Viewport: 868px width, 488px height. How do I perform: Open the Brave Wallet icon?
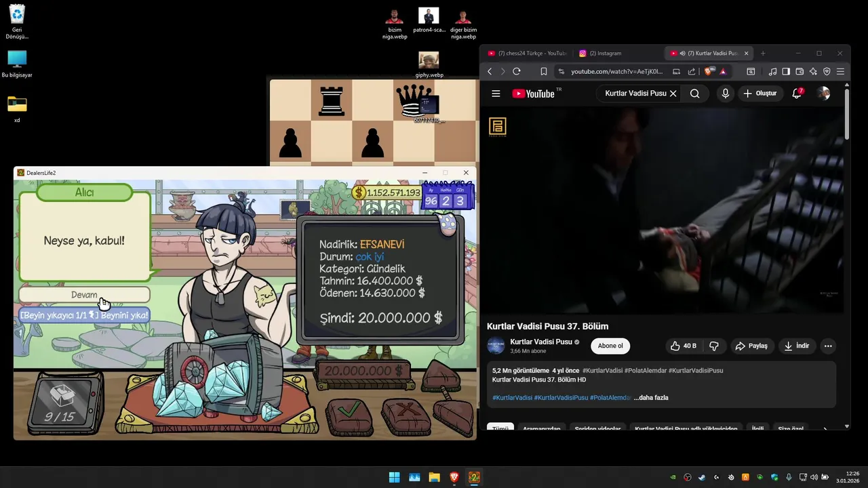800,71
